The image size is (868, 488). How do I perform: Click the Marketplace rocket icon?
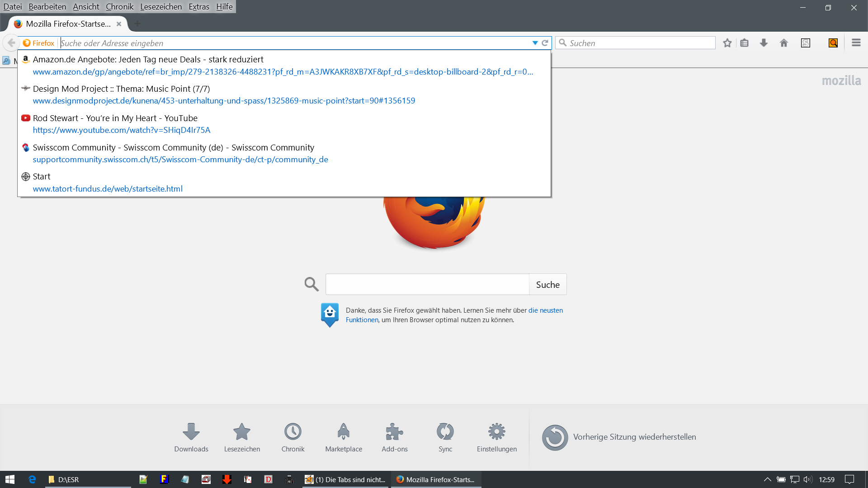344,432
